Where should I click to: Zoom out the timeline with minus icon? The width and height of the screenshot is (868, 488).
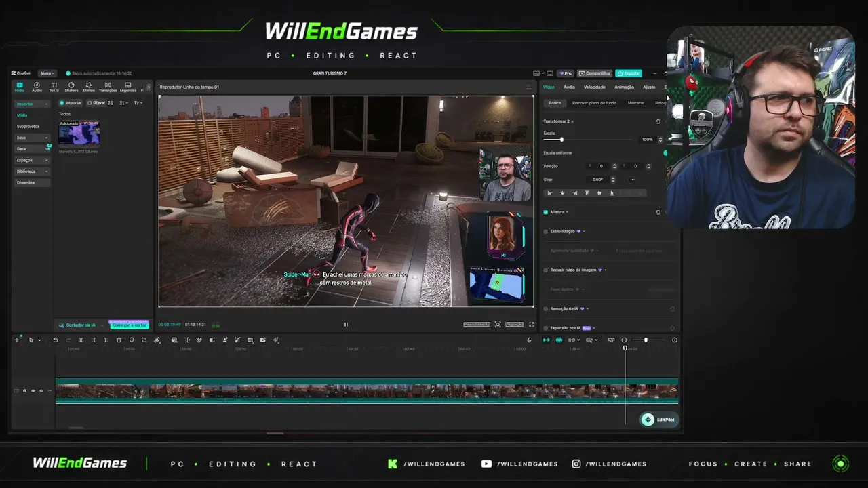[625, 340]
